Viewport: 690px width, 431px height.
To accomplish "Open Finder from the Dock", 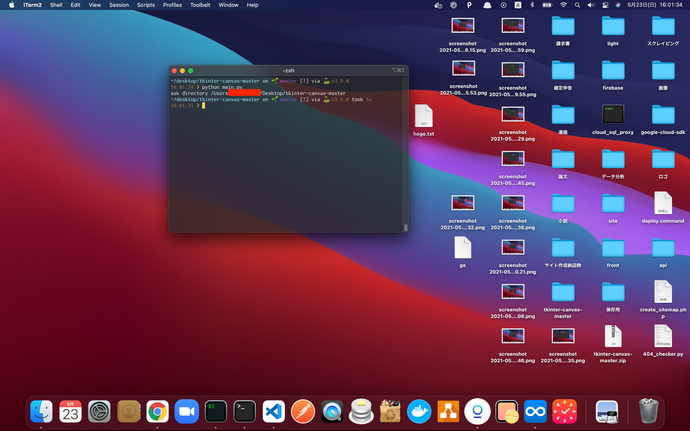I will coord(41,411).
